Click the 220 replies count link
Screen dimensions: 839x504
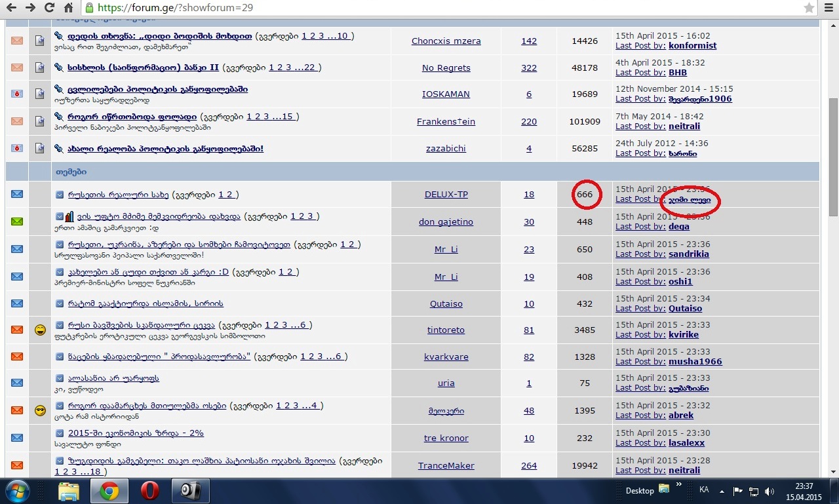click(529, 121)
